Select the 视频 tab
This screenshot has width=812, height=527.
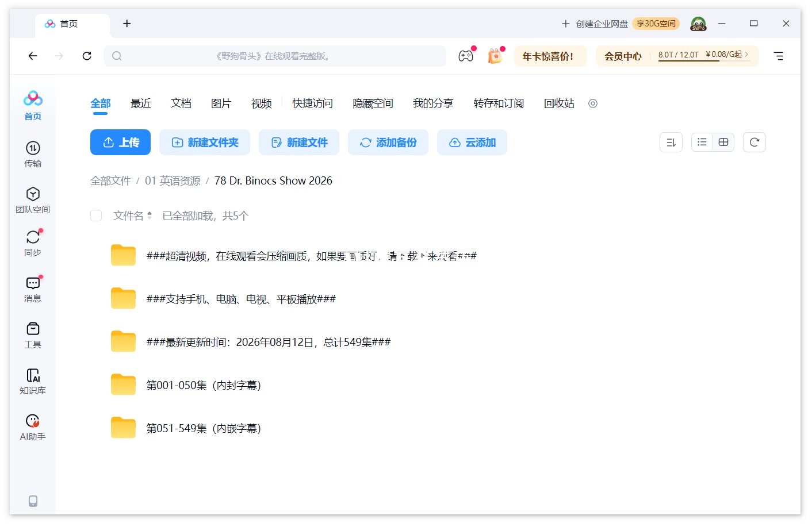coord(262,103)
